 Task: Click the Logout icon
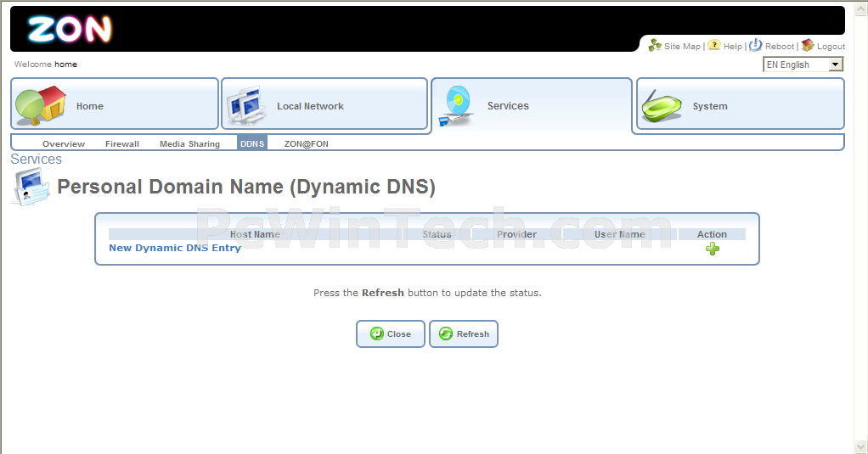808,45
